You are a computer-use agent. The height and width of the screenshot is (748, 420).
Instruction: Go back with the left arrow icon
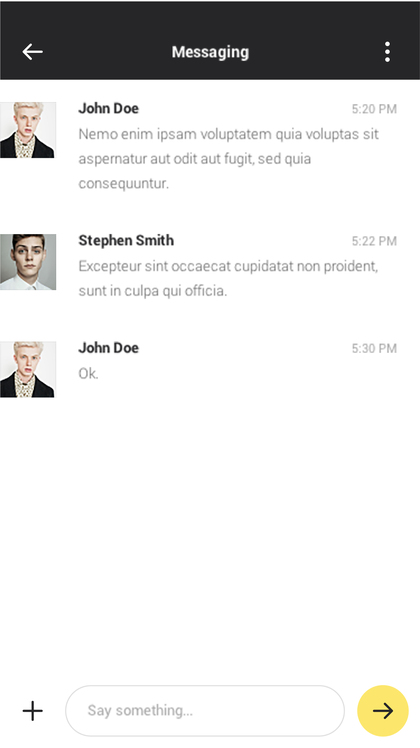pos(32,52)
